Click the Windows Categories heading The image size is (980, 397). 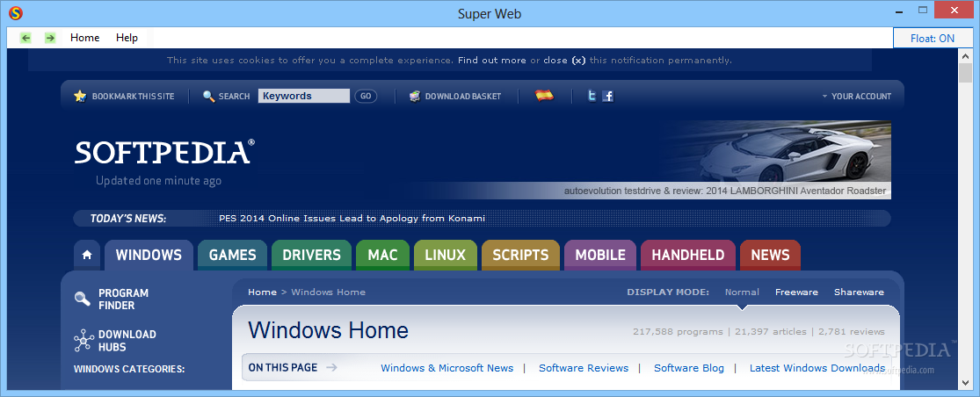click(129, 369)
